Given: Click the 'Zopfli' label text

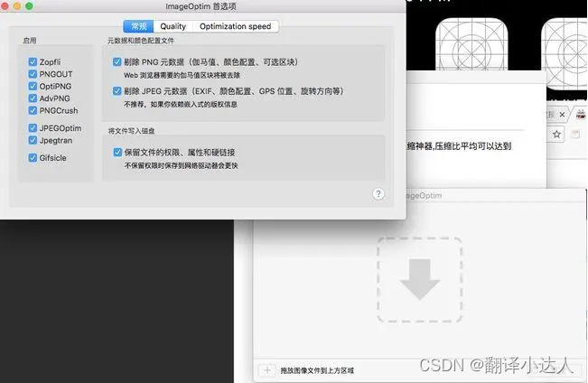Looking at the screenshot, I should pyautogui.click(x=50, y=62).
